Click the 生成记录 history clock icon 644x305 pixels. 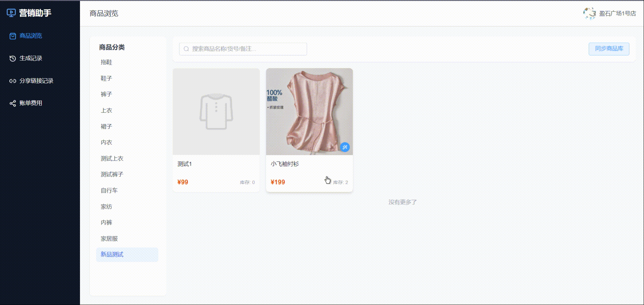point(13,58)
